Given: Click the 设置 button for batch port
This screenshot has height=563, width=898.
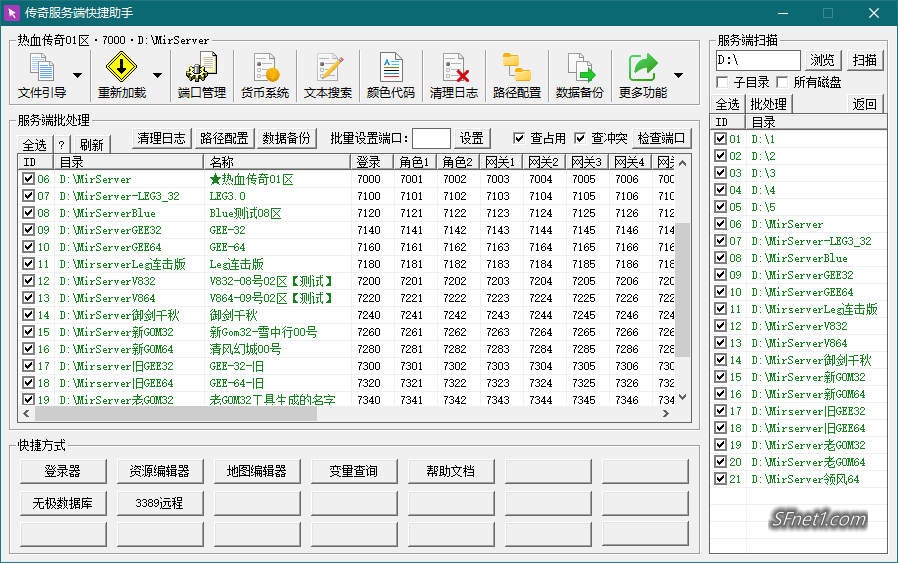Looking at the screenshot, I should coord(472,138).
